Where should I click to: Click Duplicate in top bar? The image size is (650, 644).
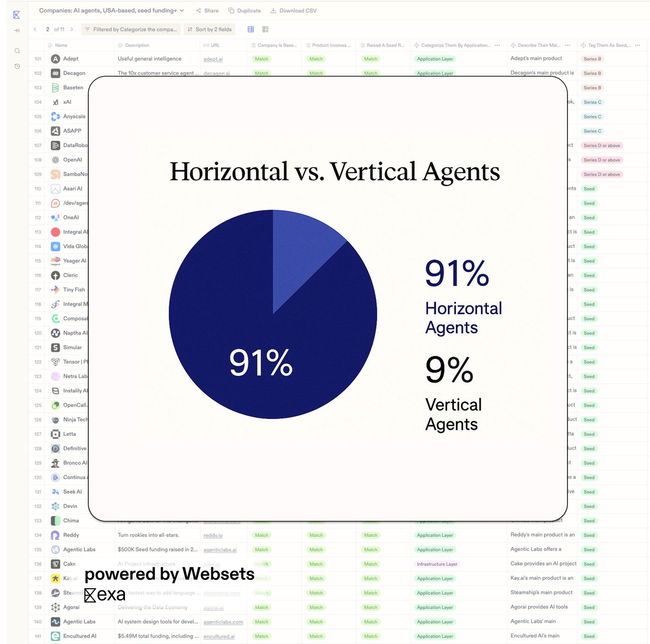point(245,10)
